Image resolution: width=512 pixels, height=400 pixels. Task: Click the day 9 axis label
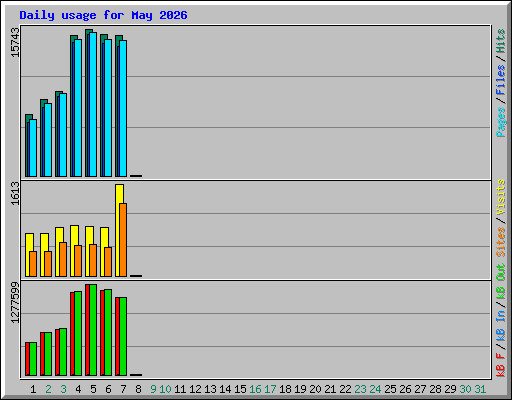coord(153,389)
